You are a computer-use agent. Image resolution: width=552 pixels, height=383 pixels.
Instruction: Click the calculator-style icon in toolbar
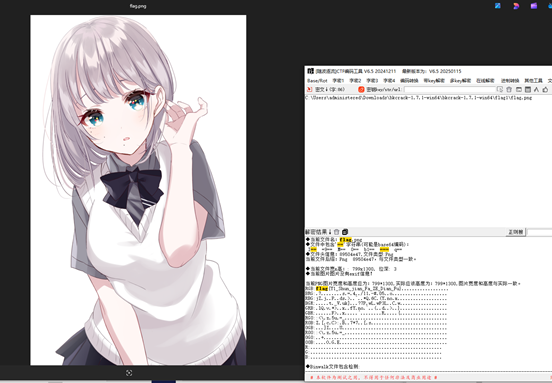pyautogui.click(x=528, y=89)
